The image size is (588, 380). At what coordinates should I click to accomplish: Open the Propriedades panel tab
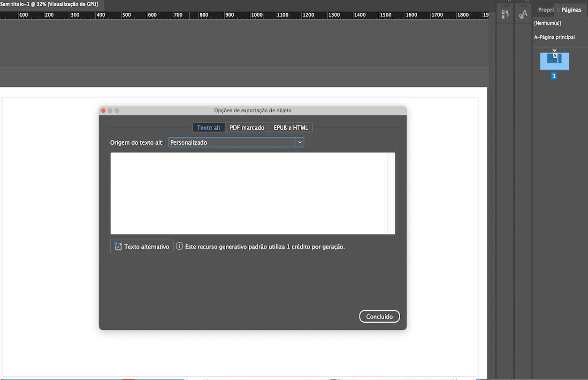545,9
